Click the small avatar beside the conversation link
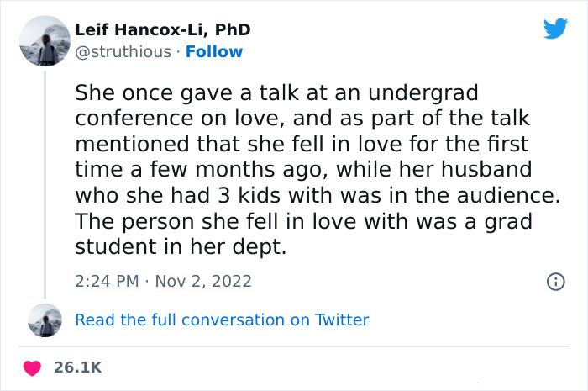Viewport: 588px width, 391px height. tap(45, 320)
